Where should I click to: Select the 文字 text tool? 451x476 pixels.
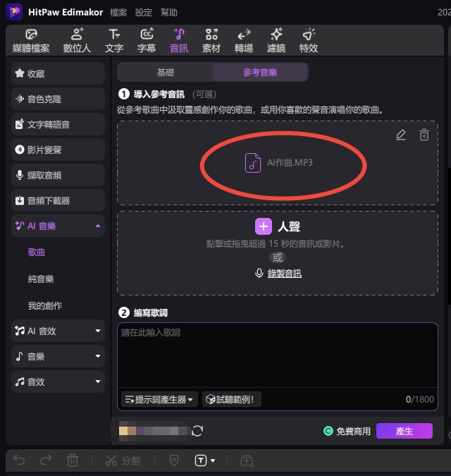114,42
